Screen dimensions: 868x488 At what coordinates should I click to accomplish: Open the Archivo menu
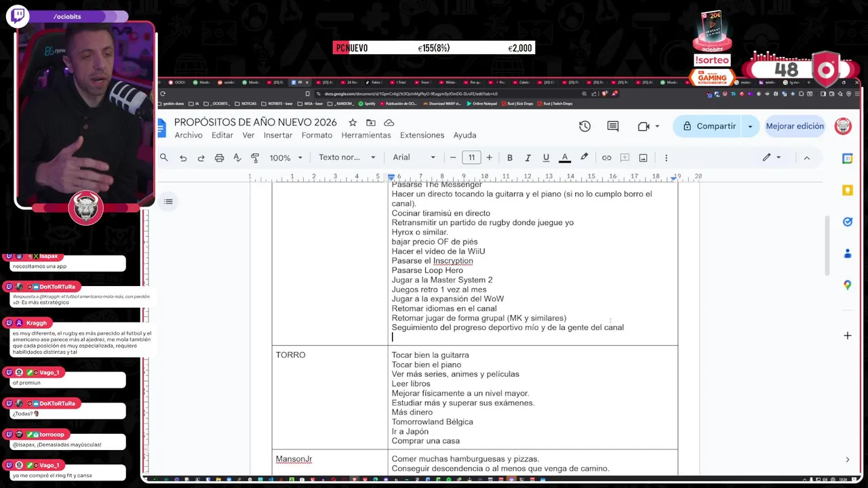[x=189, y=135]
